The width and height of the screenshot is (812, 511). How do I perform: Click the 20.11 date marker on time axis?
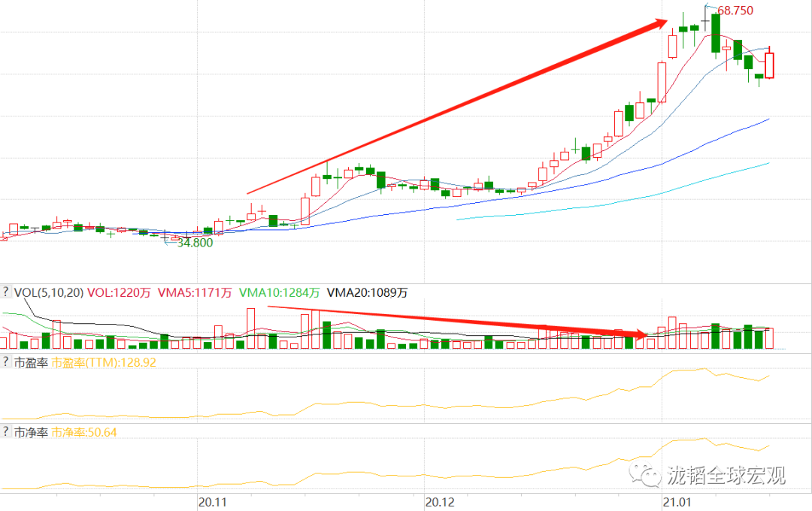212,502
